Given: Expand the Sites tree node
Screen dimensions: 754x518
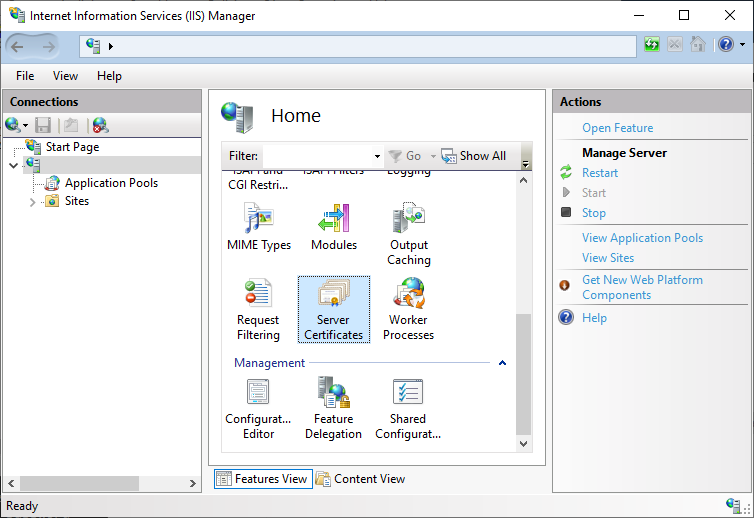Looking at the screenshot, I should [x=33, y=202].
